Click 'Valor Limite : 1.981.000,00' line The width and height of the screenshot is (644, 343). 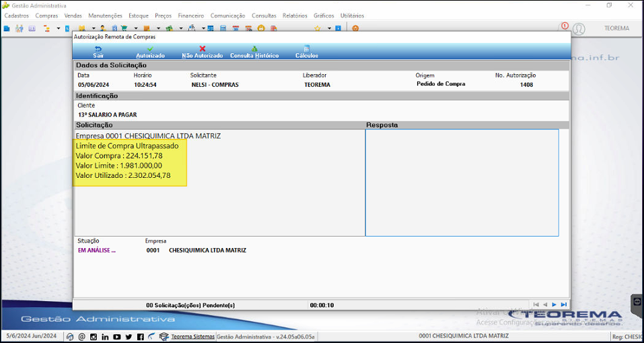[119, 165]
